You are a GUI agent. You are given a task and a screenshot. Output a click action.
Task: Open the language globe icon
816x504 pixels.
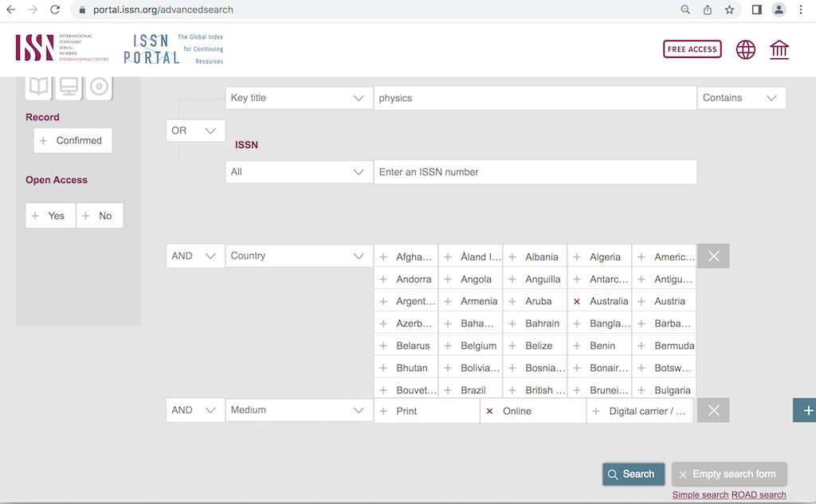pos(745,49)
